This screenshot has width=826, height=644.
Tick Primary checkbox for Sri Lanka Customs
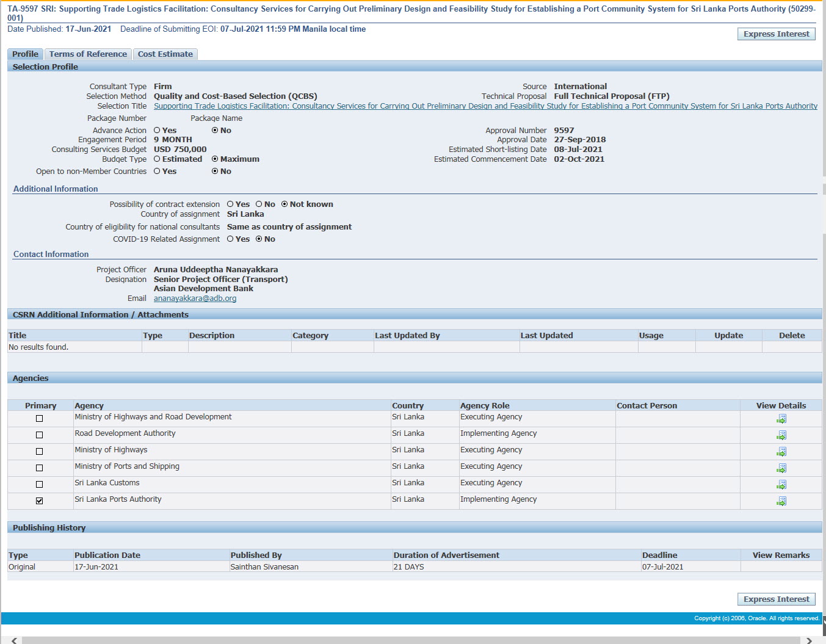(40, 485)
